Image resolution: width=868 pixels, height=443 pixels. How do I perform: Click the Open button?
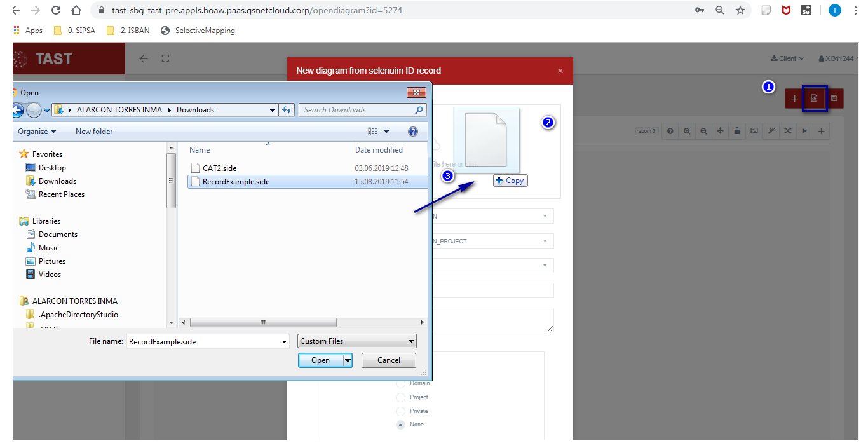pyautogui.click(x=320, y=360)
